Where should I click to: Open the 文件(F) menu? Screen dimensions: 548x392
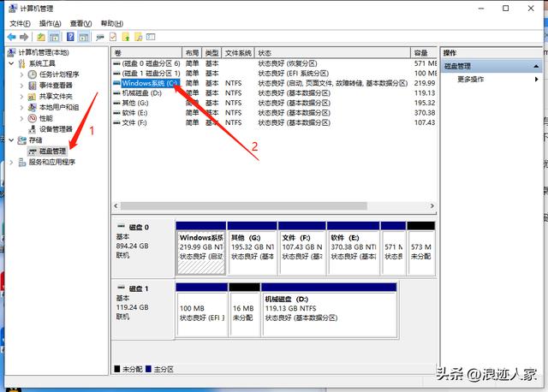click(x=20, y=23)
